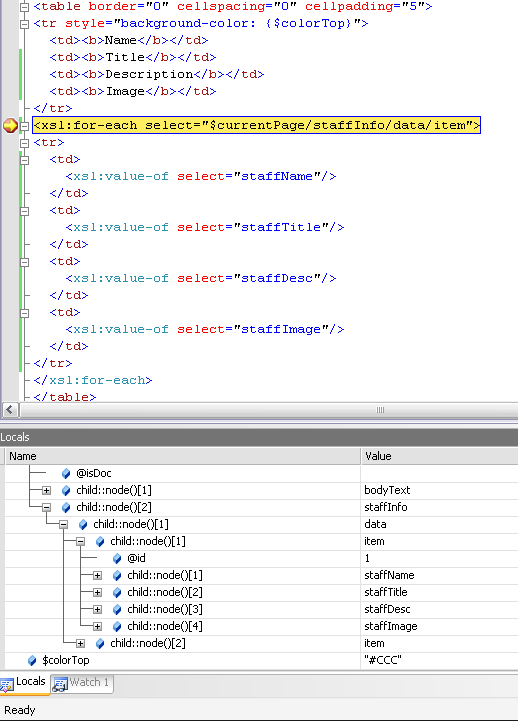Expand the second item child node
The image size is (518, 721).
(80, 644)
